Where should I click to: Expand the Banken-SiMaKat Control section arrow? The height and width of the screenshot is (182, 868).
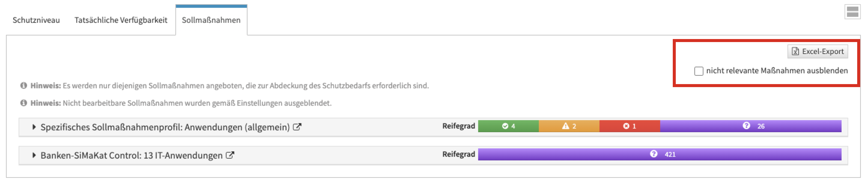34,155
